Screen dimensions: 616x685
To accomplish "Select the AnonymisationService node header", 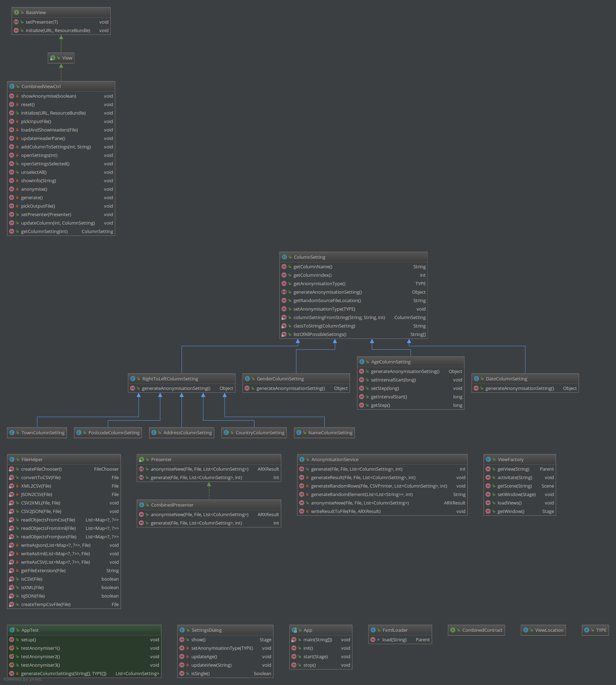I will 382,459.
